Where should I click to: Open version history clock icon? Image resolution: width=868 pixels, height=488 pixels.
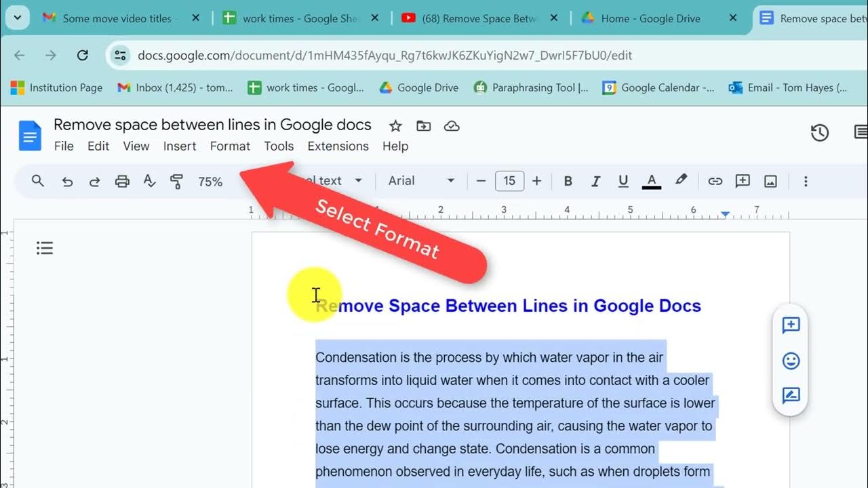click(820, 133)
